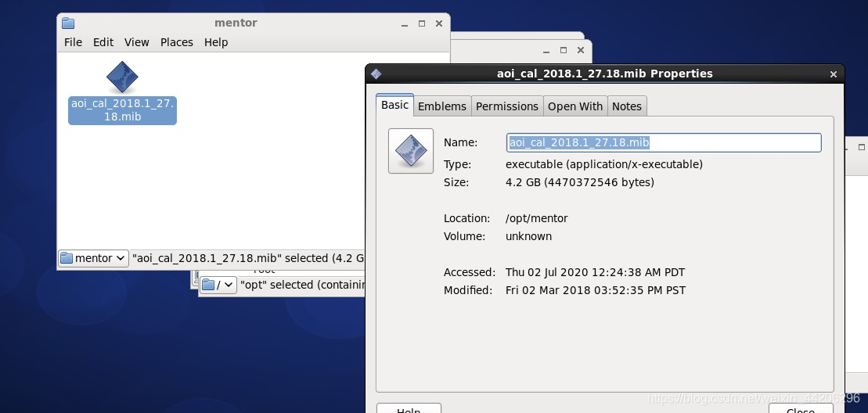
Task: Click the file icon button in Properties dialog
Action: [411, 151]
